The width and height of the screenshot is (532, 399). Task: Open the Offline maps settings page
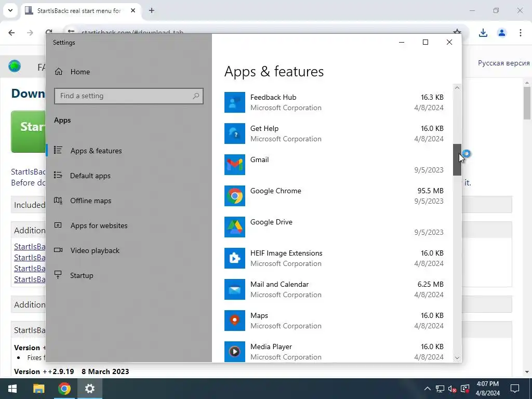point(90,201)
